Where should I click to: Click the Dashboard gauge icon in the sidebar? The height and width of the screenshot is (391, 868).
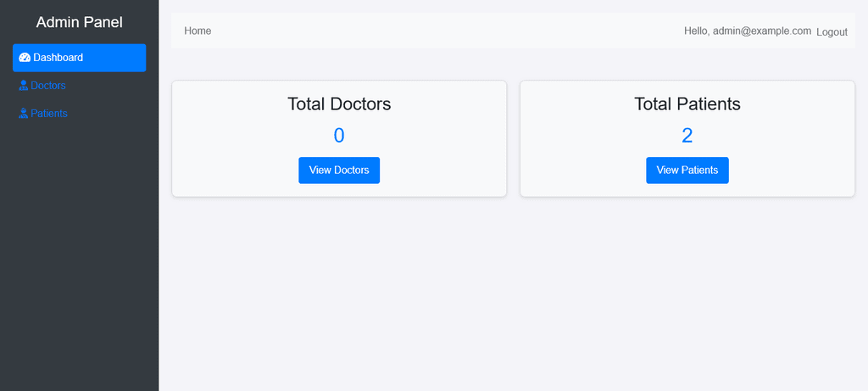coord(25,58)
